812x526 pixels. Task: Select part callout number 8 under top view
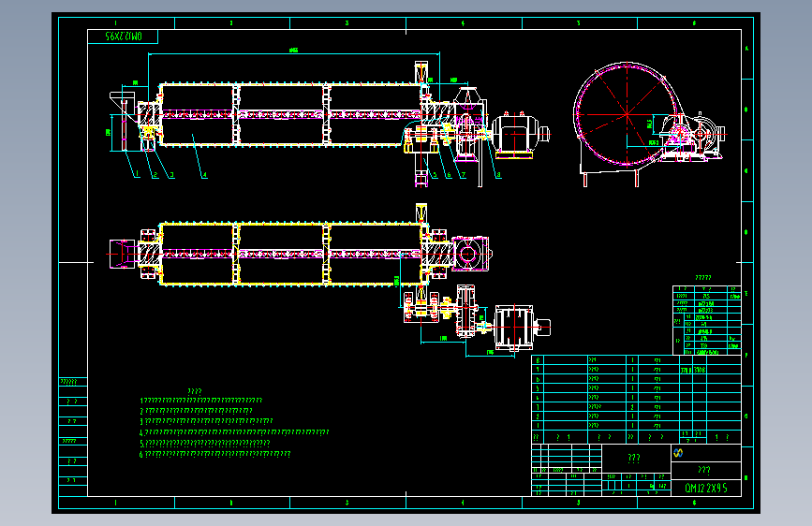[498, 175]
